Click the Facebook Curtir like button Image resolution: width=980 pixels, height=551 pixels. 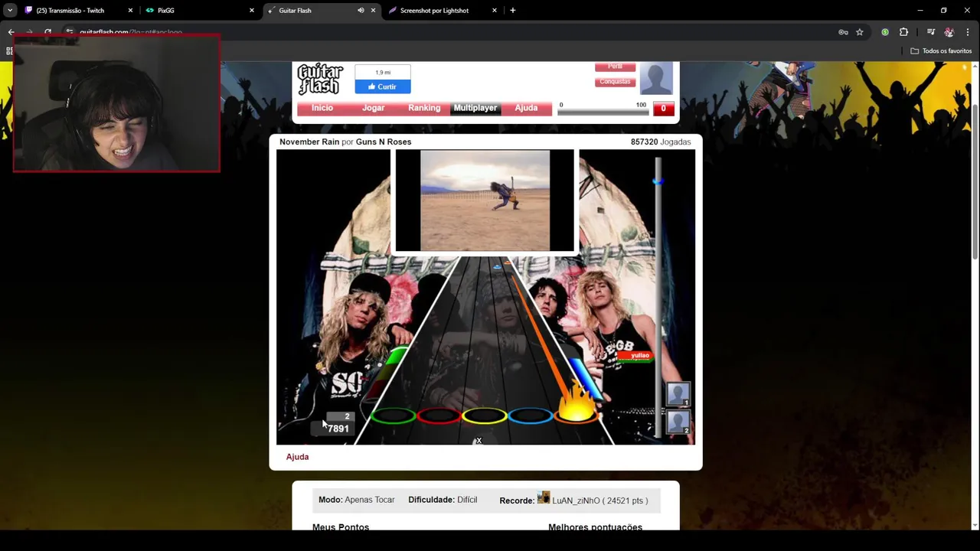pos(383,86)
